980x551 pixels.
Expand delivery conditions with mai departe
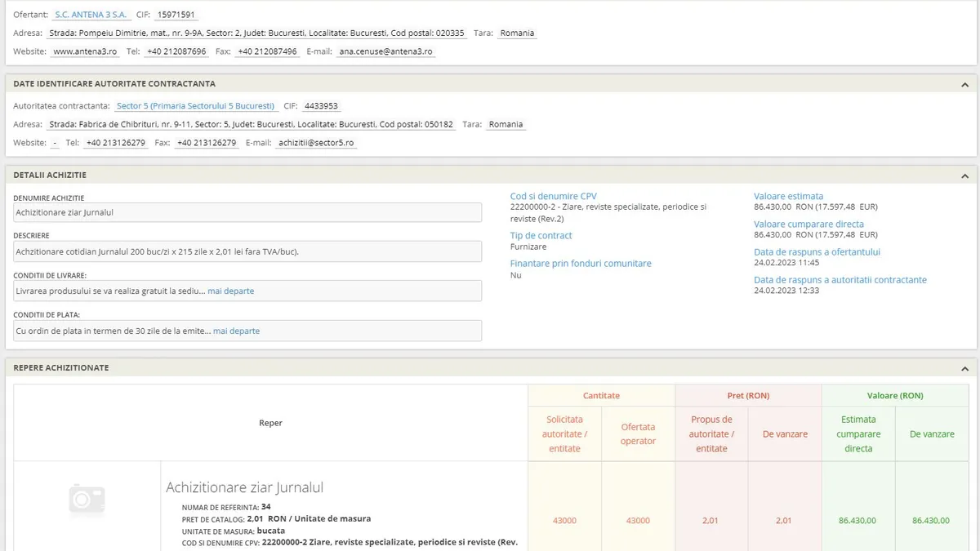[x=230, y=291]
